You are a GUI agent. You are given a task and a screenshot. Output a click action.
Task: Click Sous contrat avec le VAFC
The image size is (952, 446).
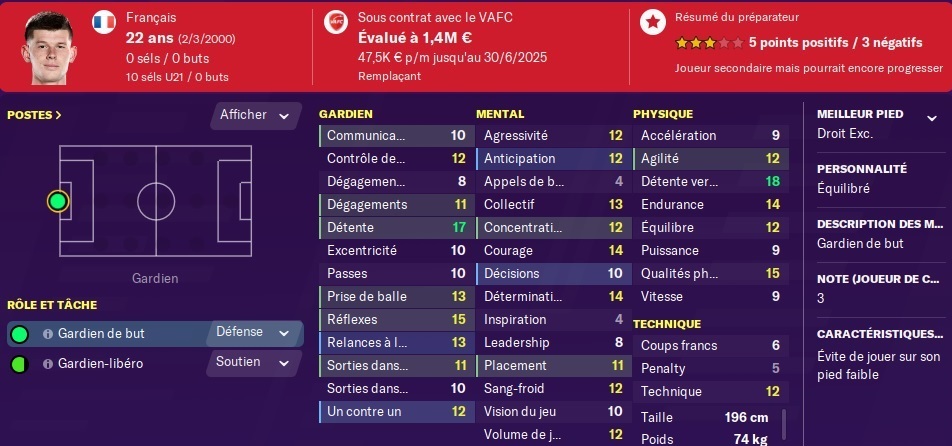click(x=435, y=18)
